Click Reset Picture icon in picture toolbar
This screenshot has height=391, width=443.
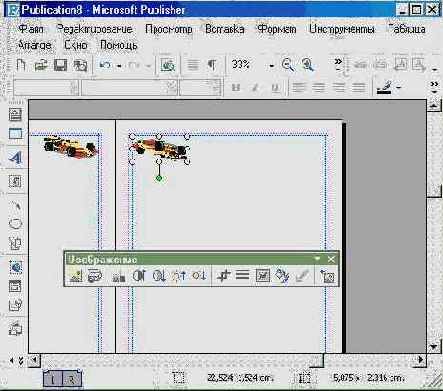(327, 276)
